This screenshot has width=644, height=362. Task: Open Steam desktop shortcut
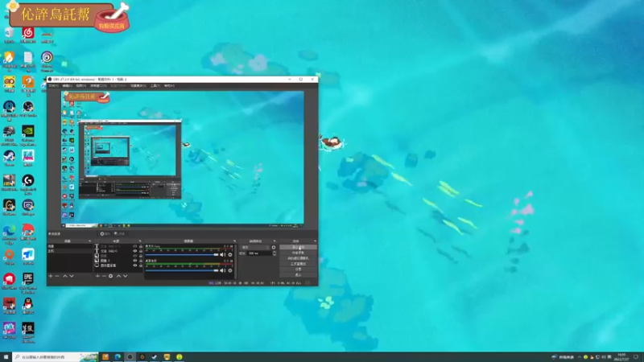pyautogui.click(x=9, y=158)
